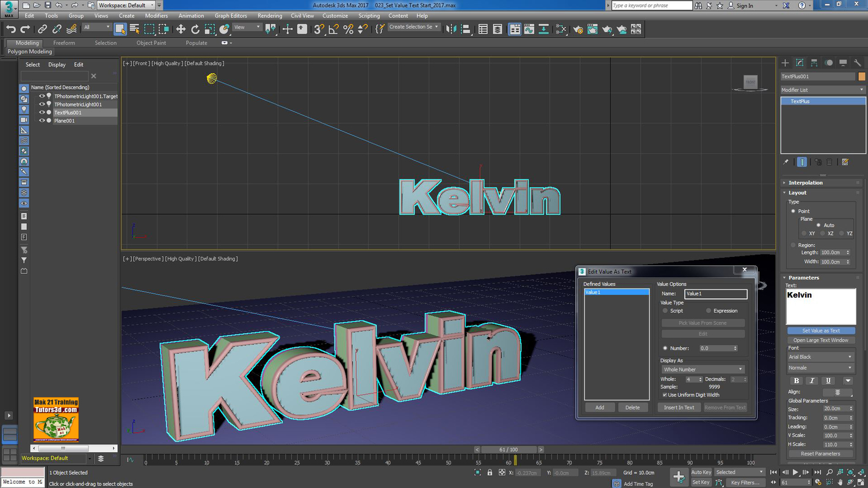Activate the Rotate tool
The height and width of the screenshot is (488, 868).
click(x=195, y=29)
